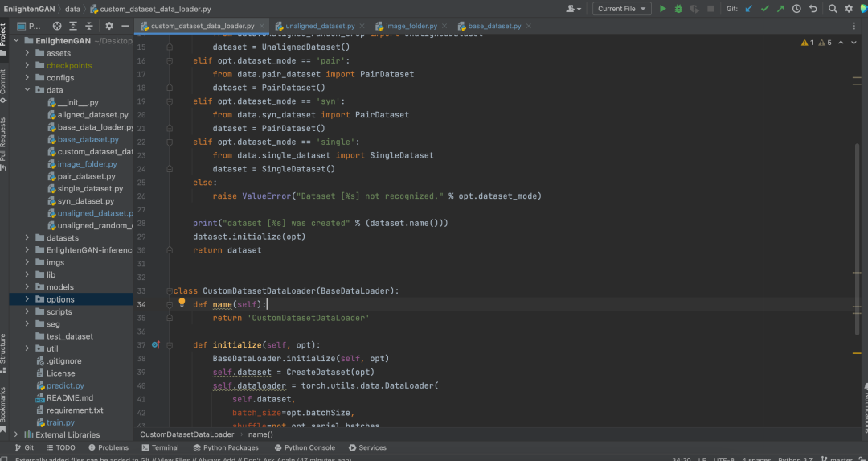Open Project panel options gear
The image size is (868, 461).
coord(109,26)
